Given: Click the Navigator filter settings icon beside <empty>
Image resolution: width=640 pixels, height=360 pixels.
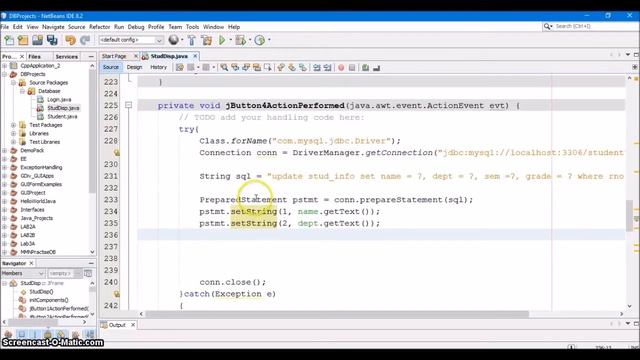Looking at the screenshot, I should point(87,273).
